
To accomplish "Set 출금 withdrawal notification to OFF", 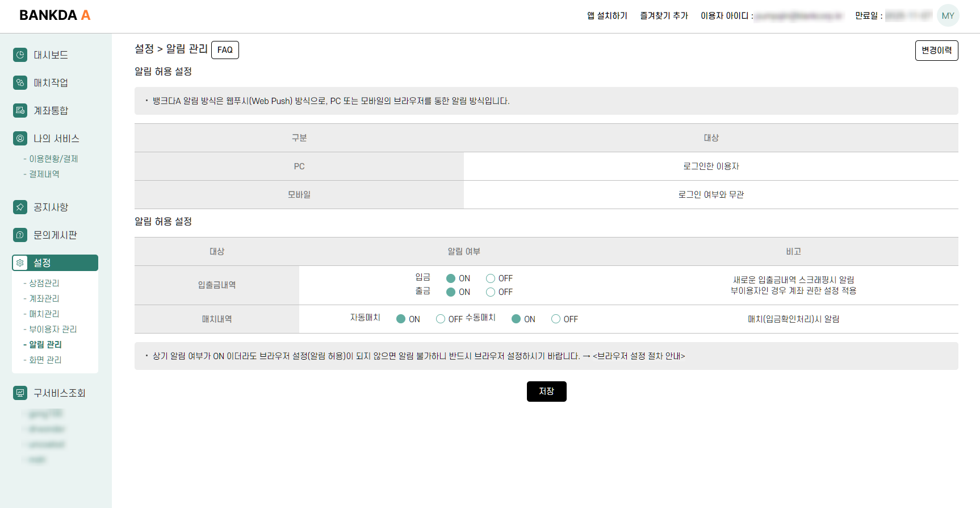I will (x=491, y=292).
